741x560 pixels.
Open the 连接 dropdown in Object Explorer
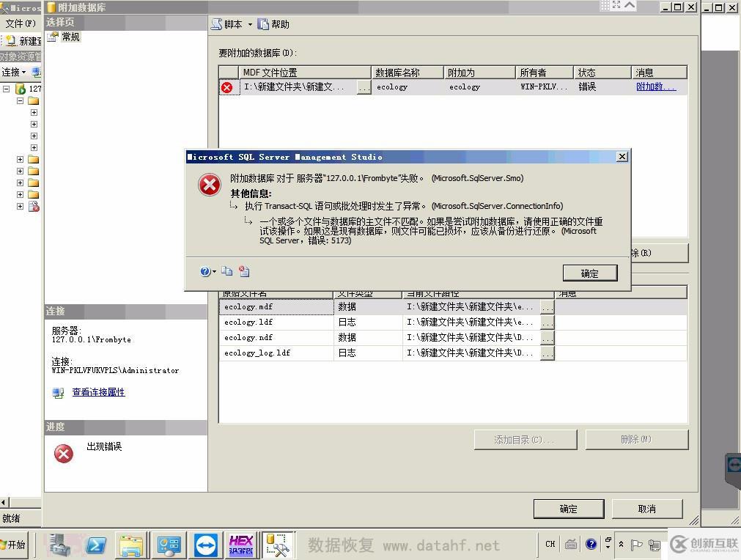(x=14, y=73)
